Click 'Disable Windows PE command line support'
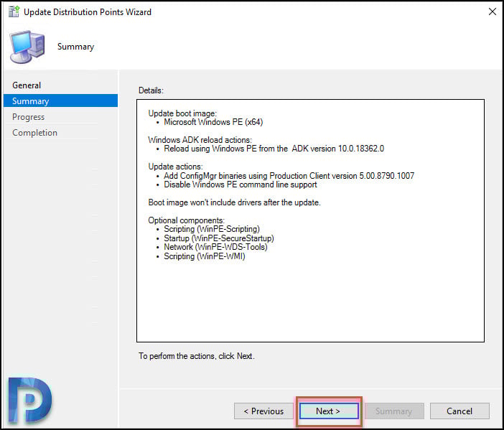The width and height of the screenshot is (504, 430). point(241,184)
